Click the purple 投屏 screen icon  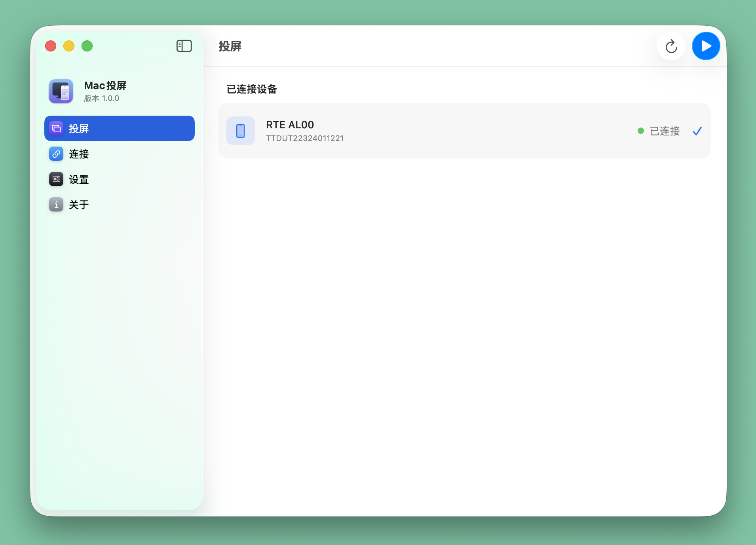click(x=56, y=128)
